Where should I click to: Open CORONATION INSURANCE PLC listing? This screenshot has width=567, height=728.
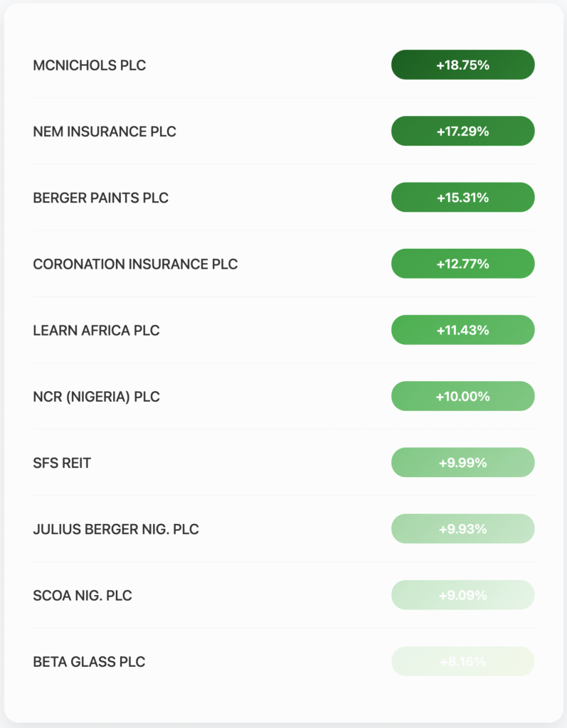[x=135, y=264]
